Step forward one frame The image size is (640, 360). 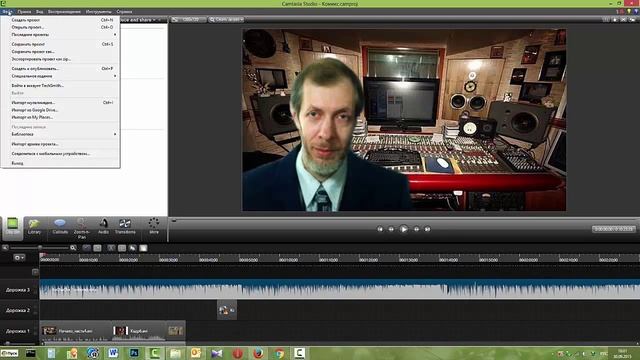(x=416, y=229)
